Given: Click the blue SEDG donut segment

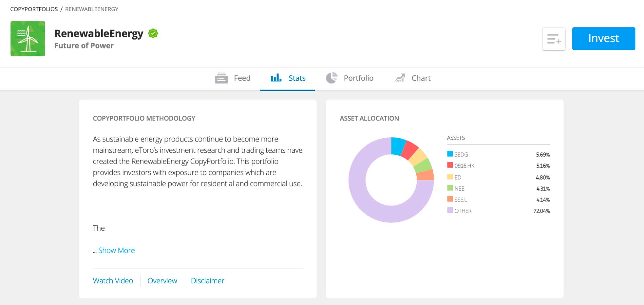Looking at the screenshot, I should (x=398, y=146).
